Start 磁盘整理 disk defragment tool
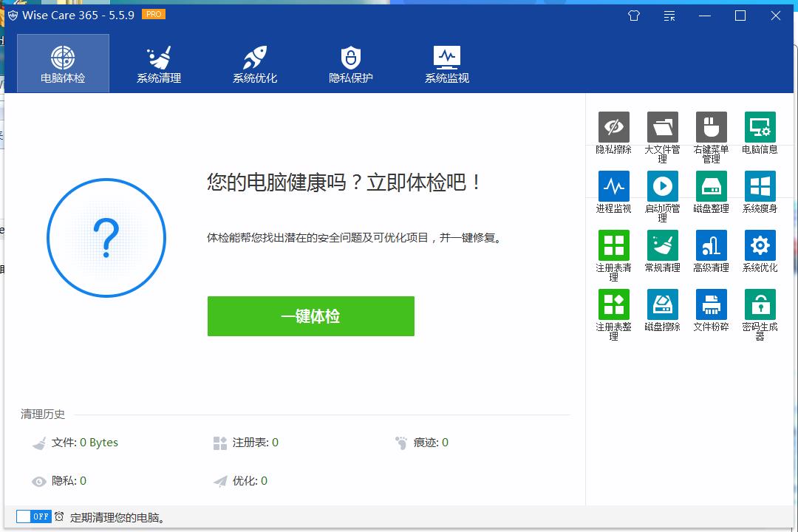Viewport: 798px width, 532px height. [711, 185]
